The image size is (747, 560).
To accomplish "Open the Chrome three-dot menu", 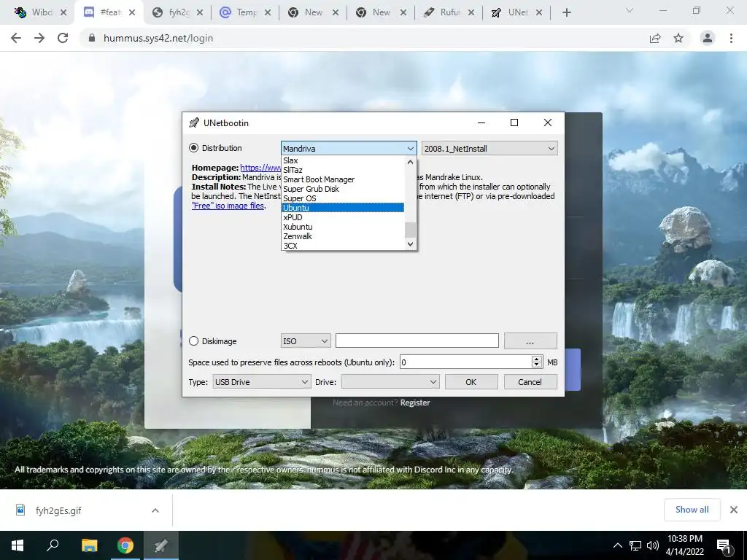I will 731,38.
